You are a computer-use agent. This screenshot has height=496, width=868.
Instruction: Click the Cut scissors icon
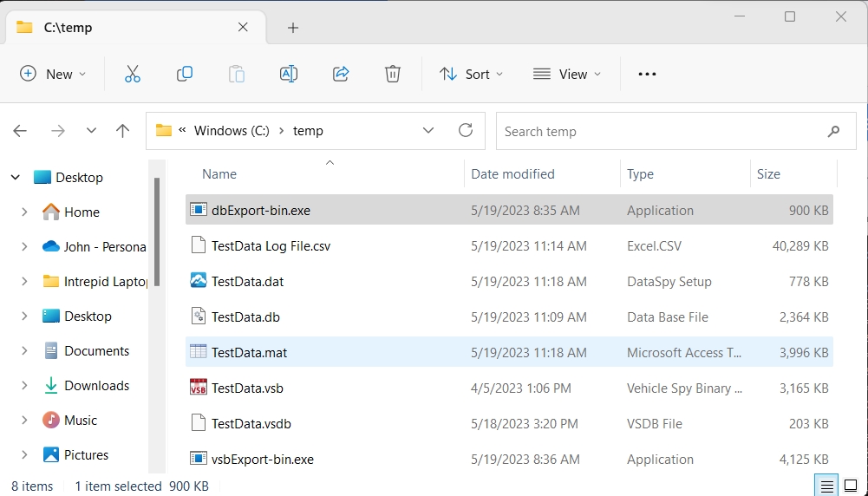click(133, 75)
